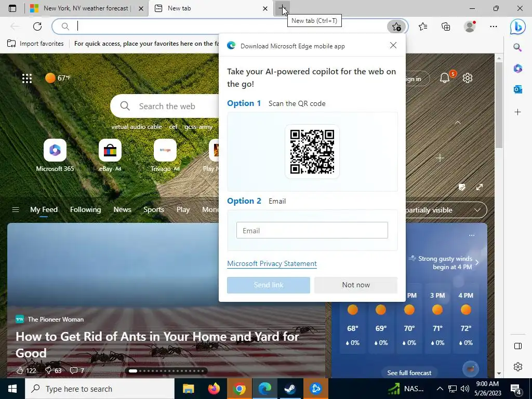Click the Send link button
The height and width of the screenshot is (399, 532).
pyautogui.click(x=269, y=285)
